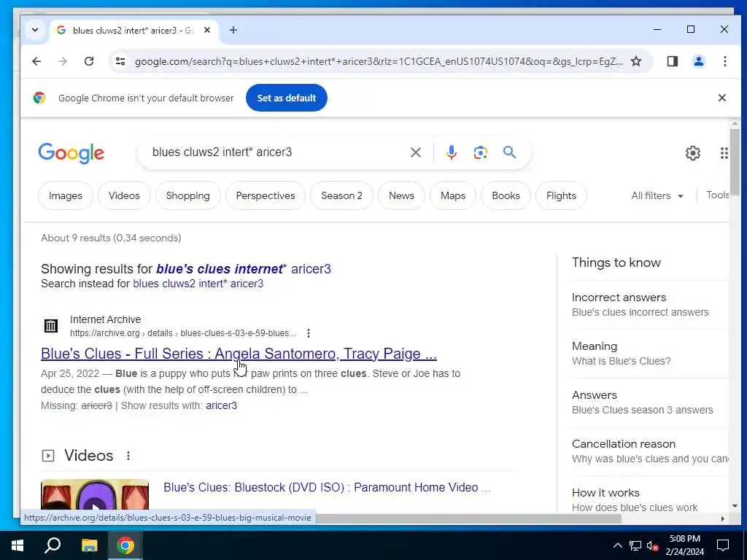The height and width of the screenshot is (560, 747).
Task: Select the Shopping filter
Action: 187,195
